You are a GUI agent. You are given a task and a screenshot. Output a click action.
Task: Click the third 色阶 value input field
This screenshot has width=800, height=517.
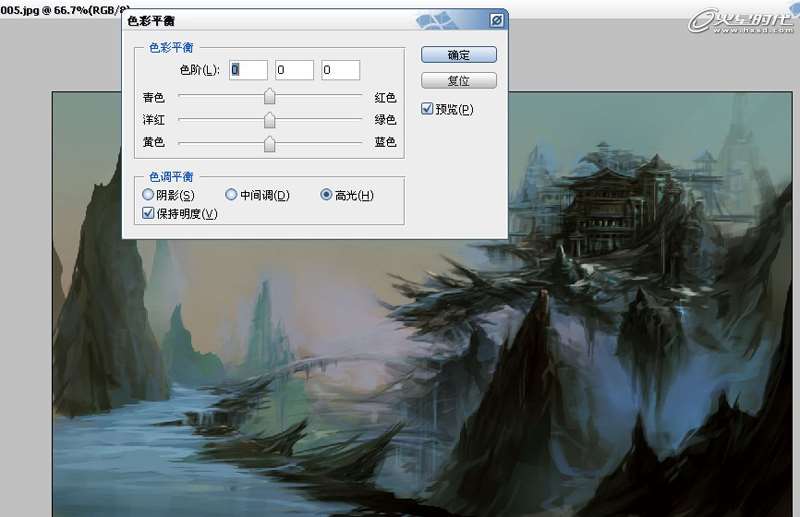(x=340, y=70)
